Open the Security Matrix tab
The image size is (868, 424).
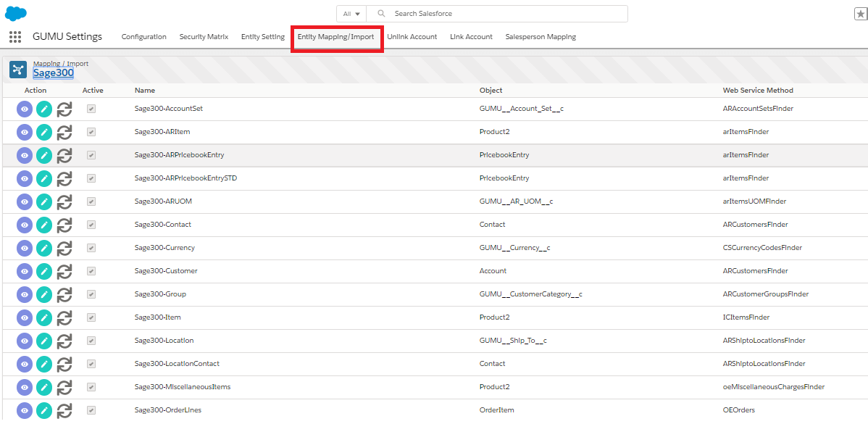pos(204,37)
